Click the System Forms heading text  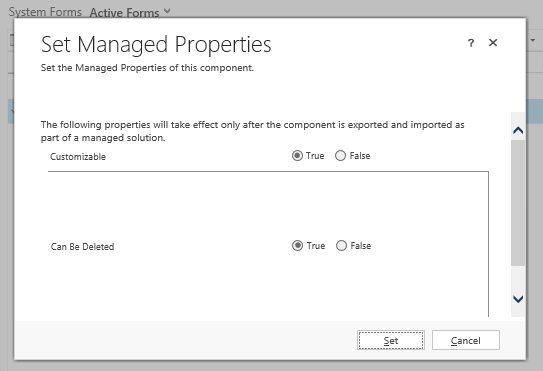tap(45, 12)
